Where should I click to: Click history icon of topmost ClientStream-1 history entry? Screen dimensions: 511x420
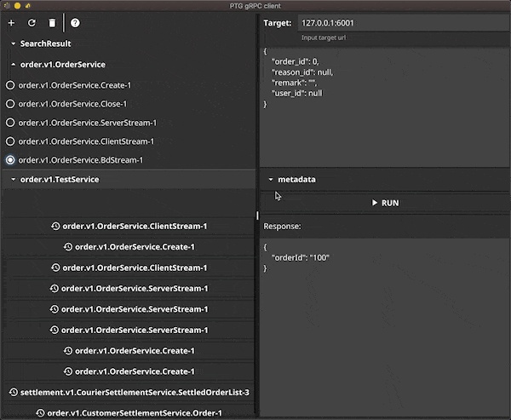point(56,227)
